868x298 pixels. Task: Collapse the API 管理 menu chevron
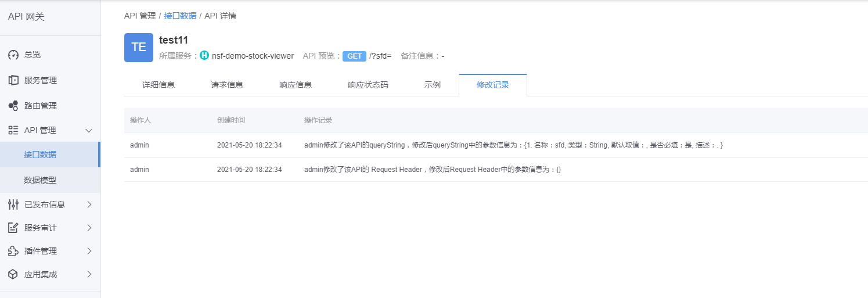coord(89,131)
